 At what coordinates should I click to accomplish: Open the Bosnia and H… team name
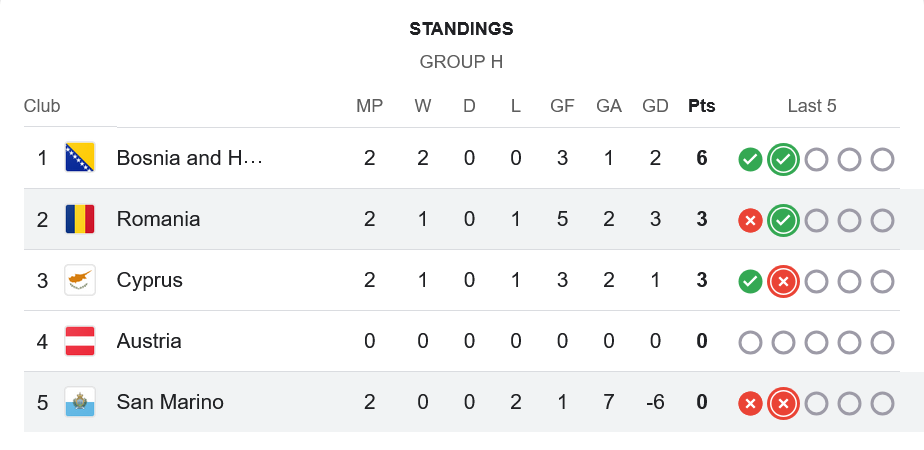click(189, 158)
